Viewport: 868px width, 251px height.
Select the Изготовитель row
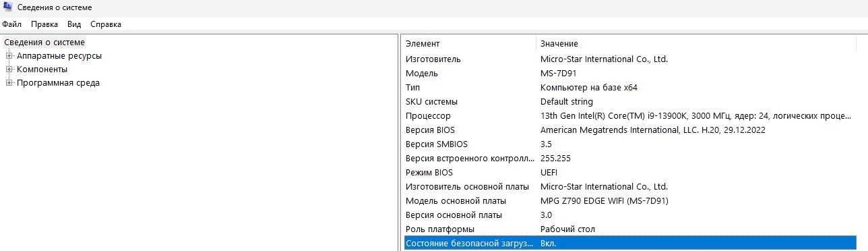point(630,59)
